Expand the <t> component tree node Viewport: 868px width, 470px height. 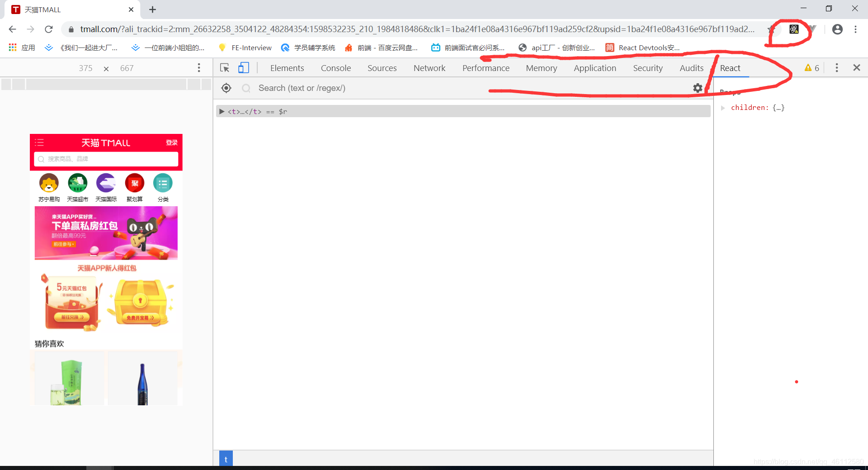point(222,111)
